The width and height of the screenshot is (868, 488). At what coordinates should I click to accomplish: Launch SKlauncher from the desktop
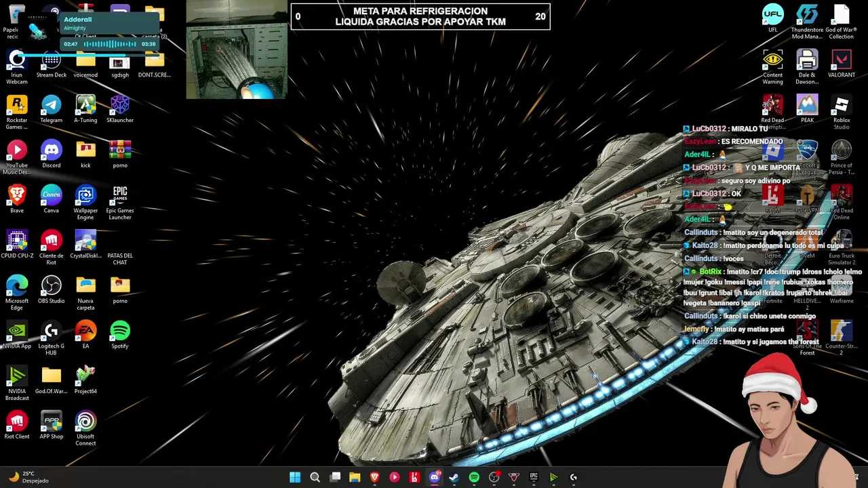120,109
